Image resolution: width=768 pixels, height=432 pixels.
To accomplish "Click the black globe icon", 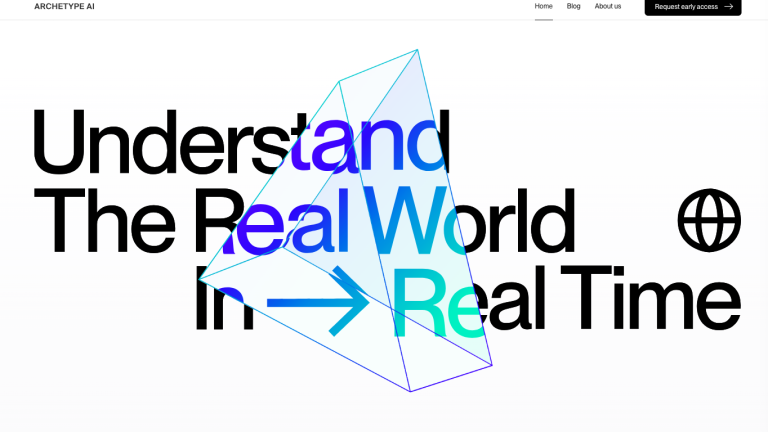I will pos(709,220).
